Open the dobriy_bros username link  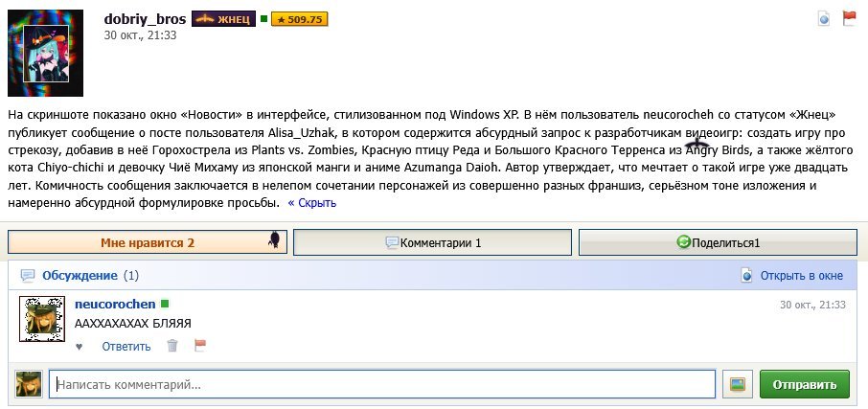(145, 19)
